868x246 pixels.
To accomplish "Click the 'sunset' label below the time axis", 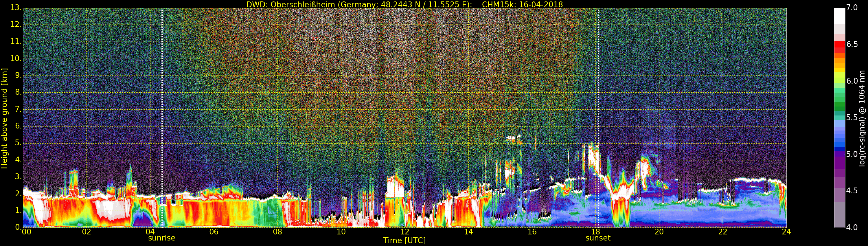I will coord(598,238).
